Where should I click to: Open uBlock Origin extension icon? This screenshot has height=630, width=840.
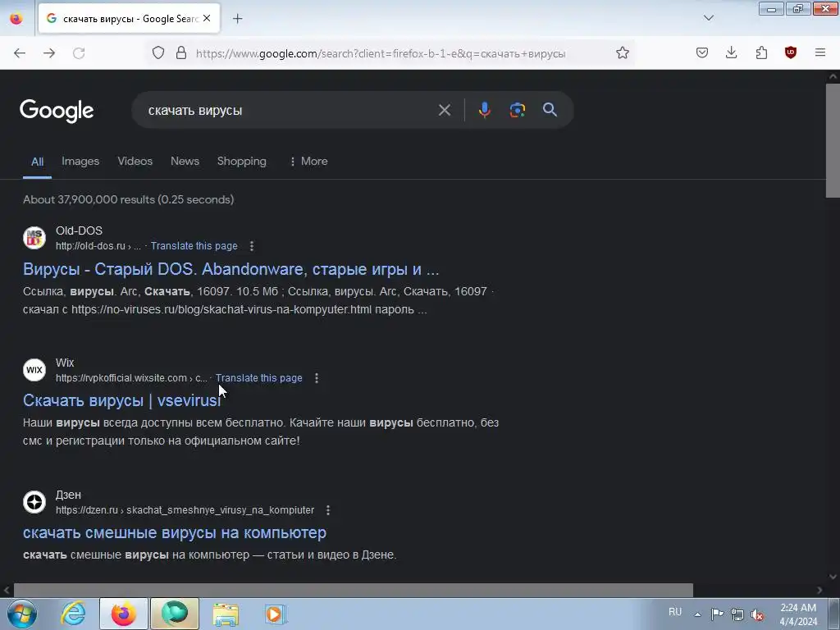click(x=791, y=53)
